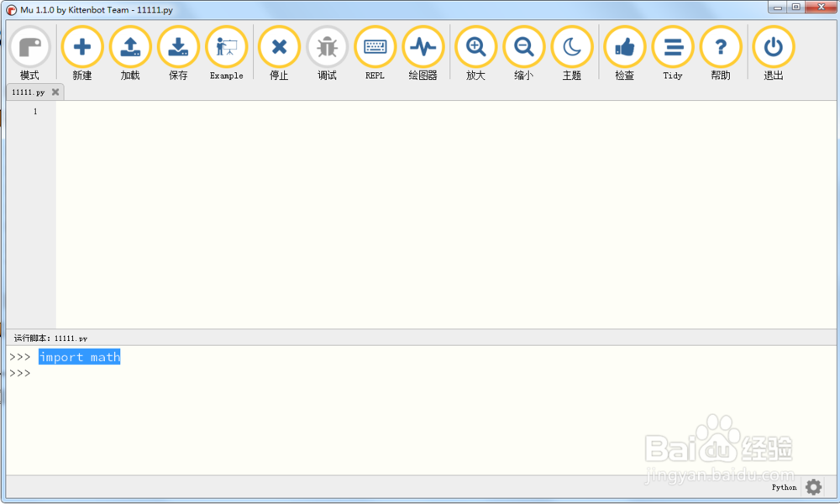Click the Python mode label in status bar
Screen dimensions: 840x504
point(784,487)
